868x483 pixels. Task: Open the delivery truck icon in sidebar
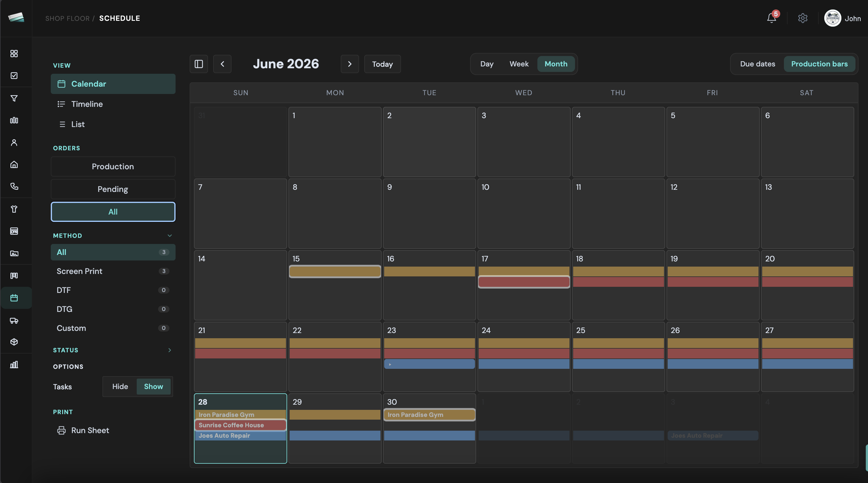(14, 320)
